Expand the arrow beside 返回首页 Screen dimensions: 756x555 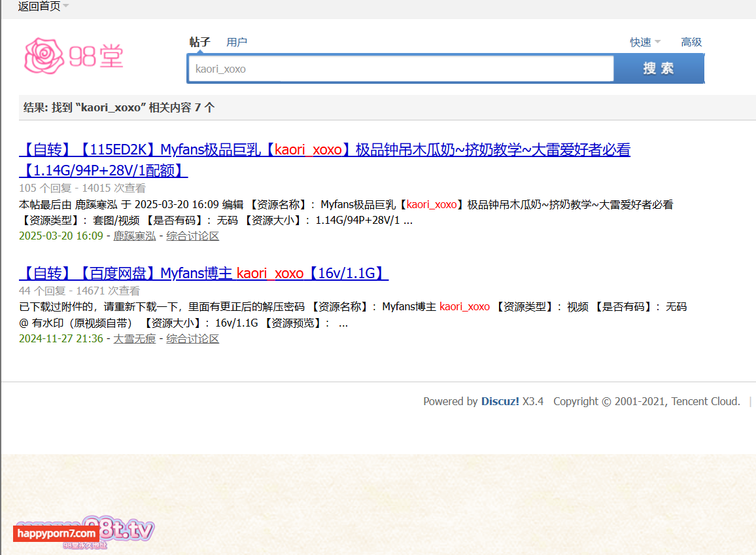66,7
